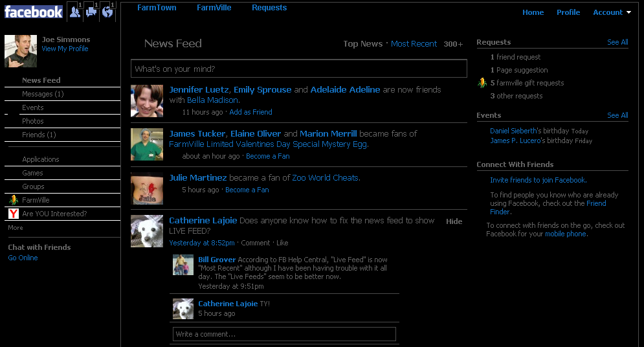Click corn icon beside farmville gift requests
Viewport: 644px width, 347px height.
tap(482, 83)
